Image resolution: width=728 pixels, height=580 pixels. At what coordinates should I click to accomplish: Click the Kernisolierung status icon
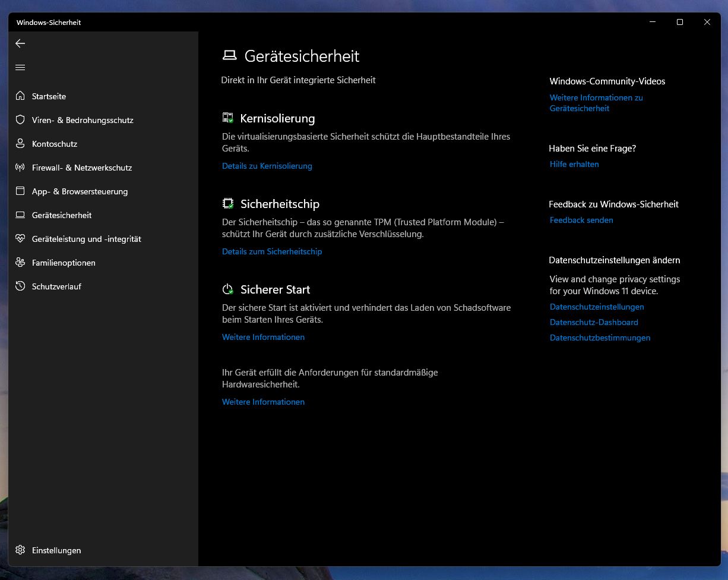[228, 118]
